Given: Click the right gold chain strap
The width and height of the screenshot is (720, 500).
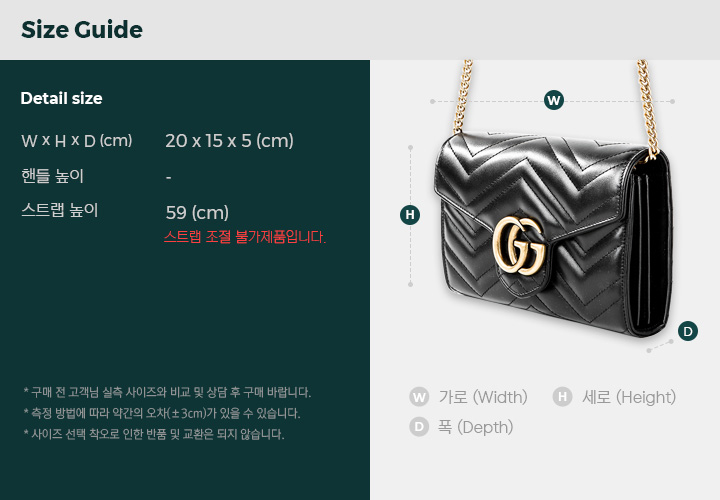Looking at the screenshot, I should 648,108.
